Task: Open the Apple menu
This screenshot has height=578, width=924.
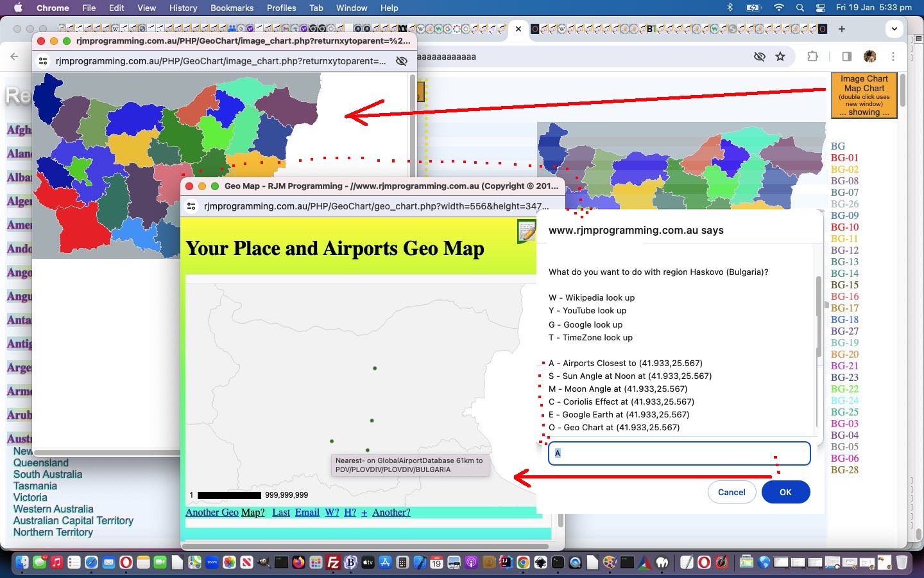Action: coord(18,8)
